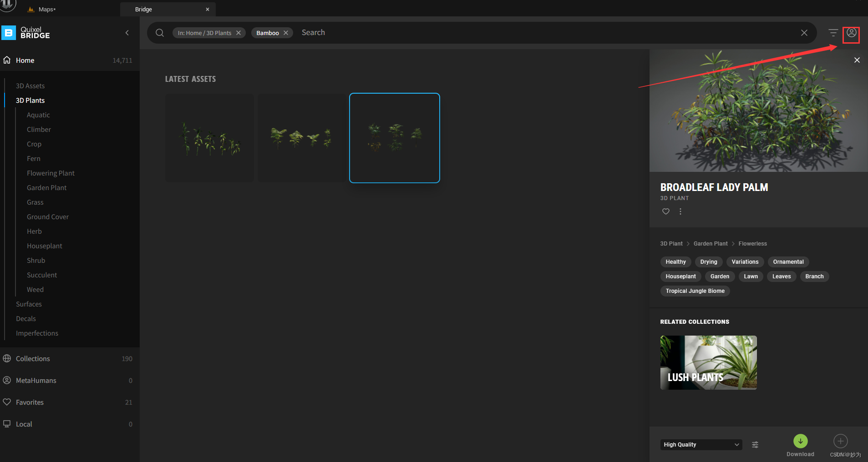Image resolution: width=868 pixels, height=462 pixels.
Task: Click the Favorites heart icon in sidebar
Action: coord(7,402)
